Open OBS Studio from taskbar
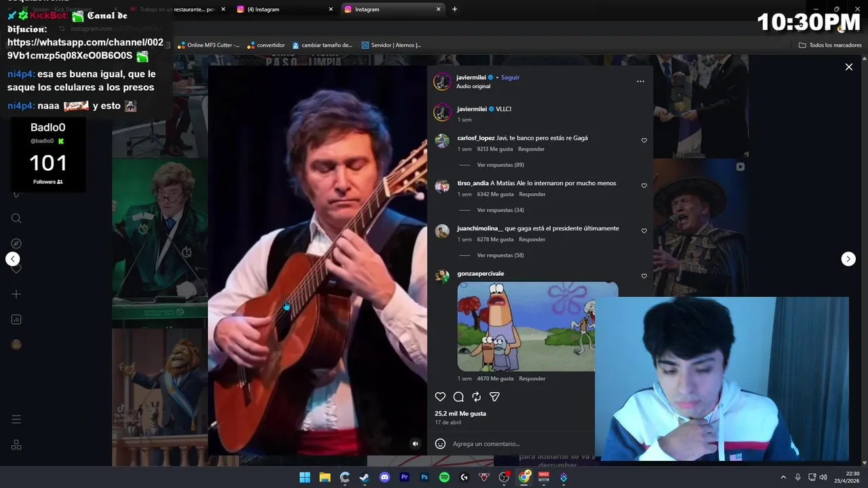 tap(504, 477)
